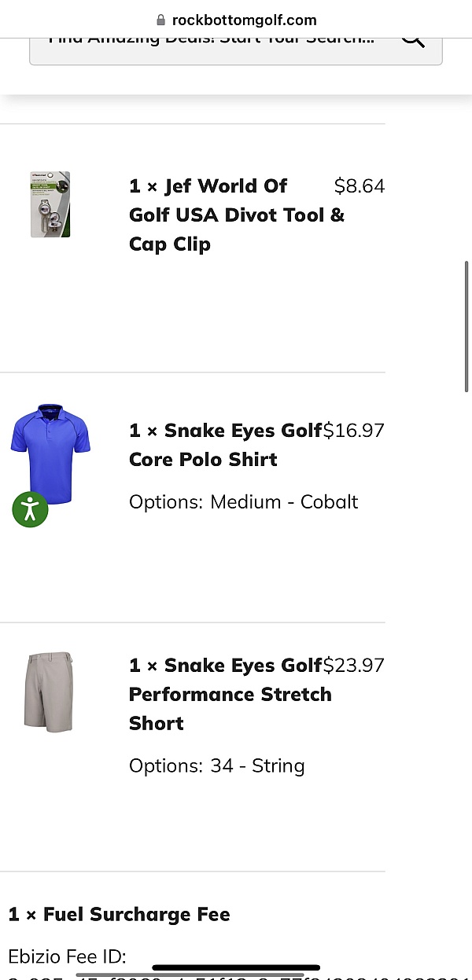Tap the home indicator bar at bottom
Image resolution: width=472 pixels, height=980 pixels.
coord(236,967)
